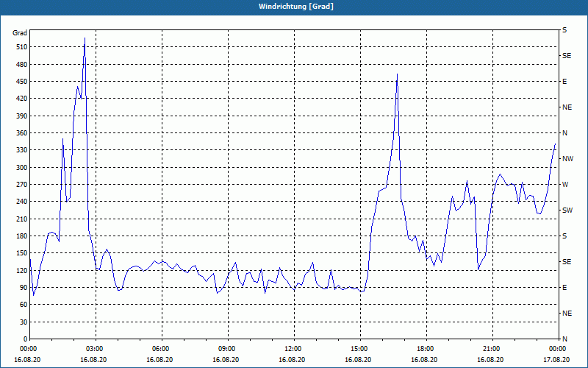
Task: Click the 03:00 time label
Action: (x=96, y=349)
